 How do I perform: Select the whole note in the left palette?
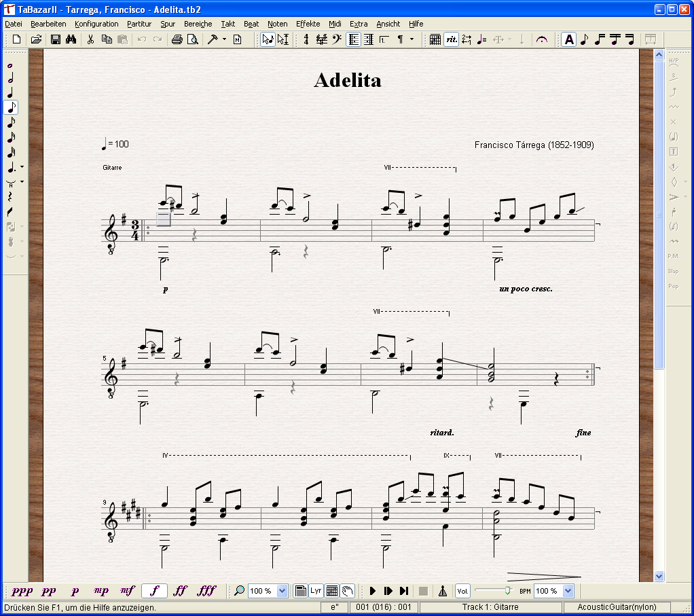tap(10, 66)
